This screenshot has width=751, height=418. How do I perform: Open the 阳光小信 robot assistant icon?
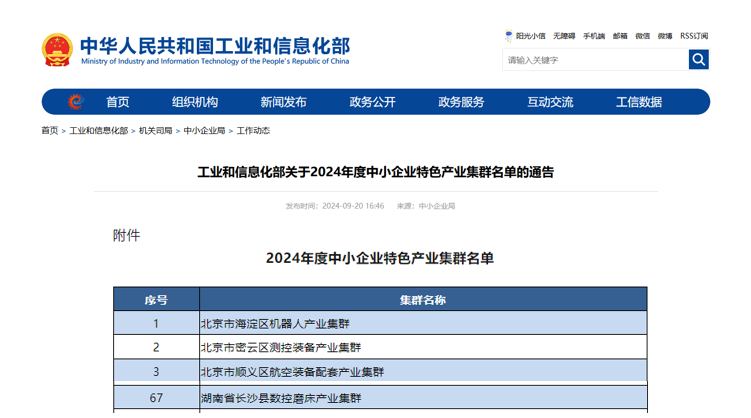509,35
